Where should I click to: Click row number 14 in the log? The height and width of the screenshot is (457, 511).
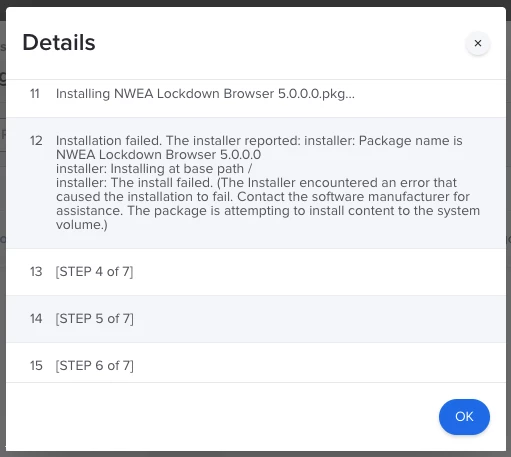[36, 319]
